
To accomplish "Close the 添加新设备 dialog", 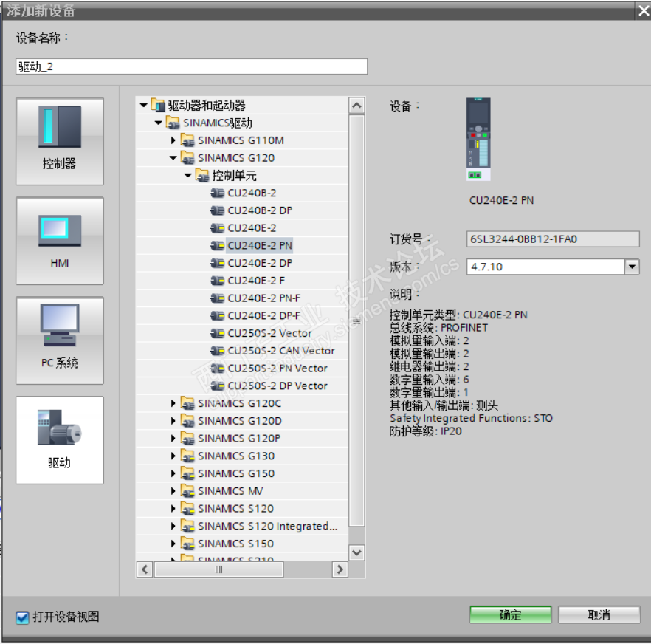I will click(644, 11).
